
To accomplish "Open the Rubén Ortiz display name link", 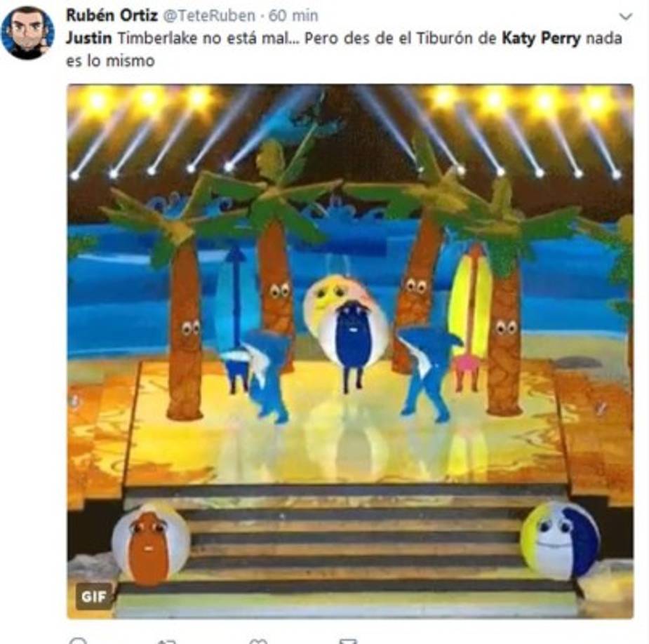I will pyautogui.click(x=112, y=15).
